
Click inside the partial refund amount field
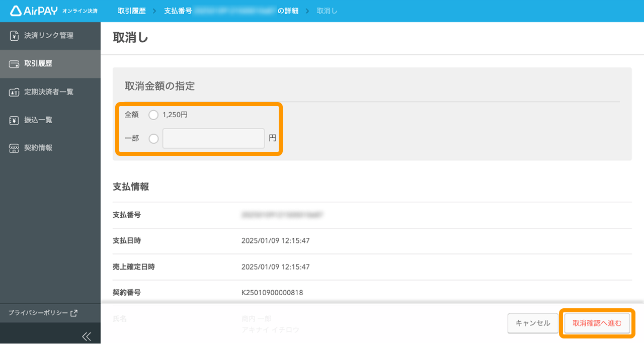pos(213,138)
